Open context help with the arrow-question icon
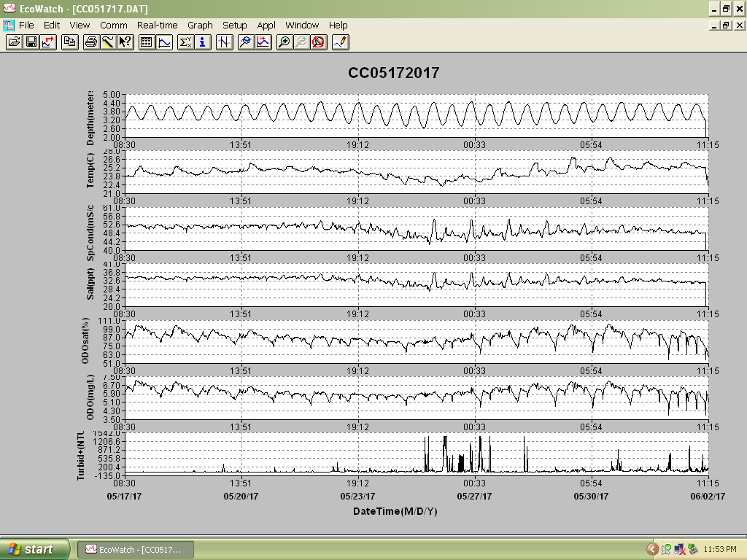The image size is (747, 560). [125, 42]
